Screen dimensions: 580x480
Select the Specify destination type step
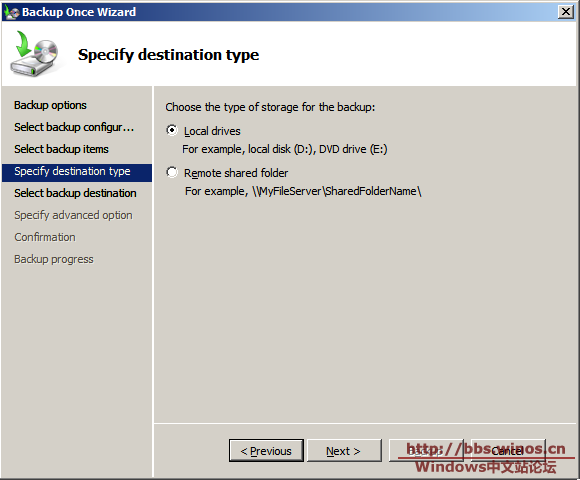tap(77, 172)
